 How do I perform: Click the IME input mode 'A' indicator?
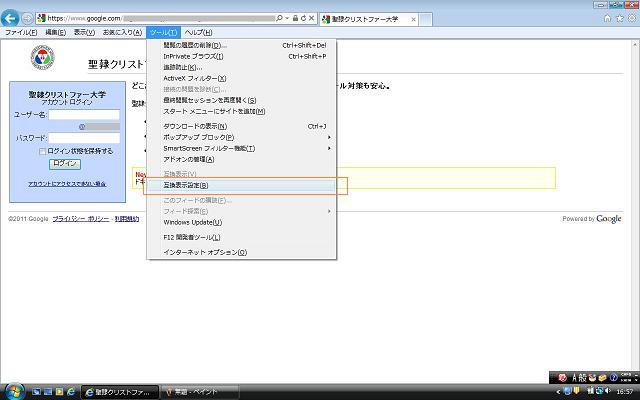tap(574, 378)
